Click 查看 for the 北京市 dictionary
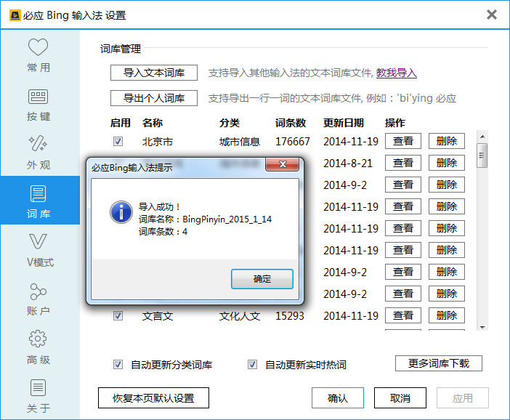The width and height of the screenshot is (510, 420). [x=403, y=141]
